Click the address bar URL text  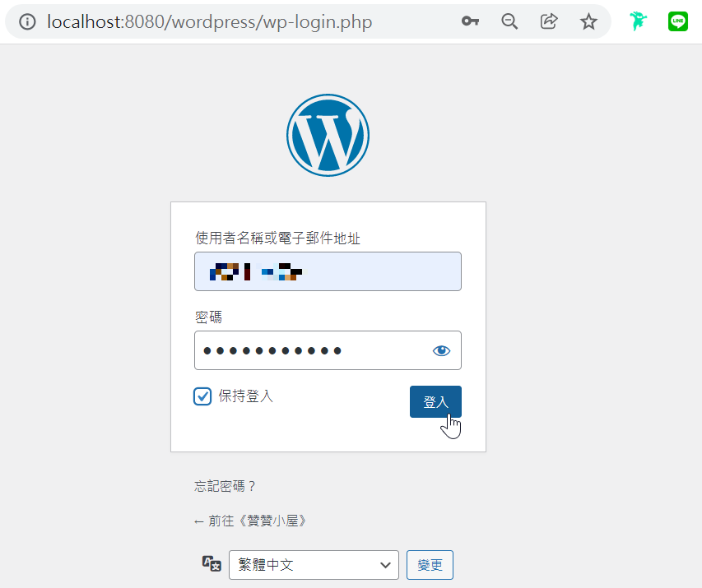[x=210, y=21]
